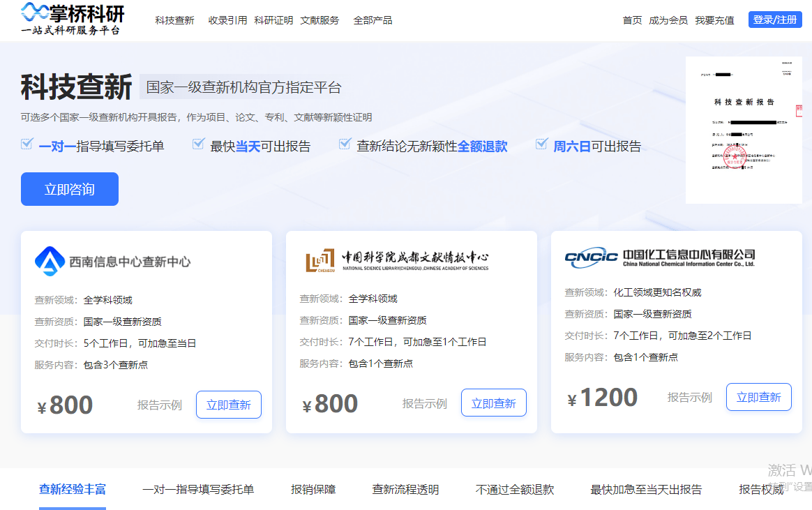Select the 不通过全额退款 tab

pos(515,489)
